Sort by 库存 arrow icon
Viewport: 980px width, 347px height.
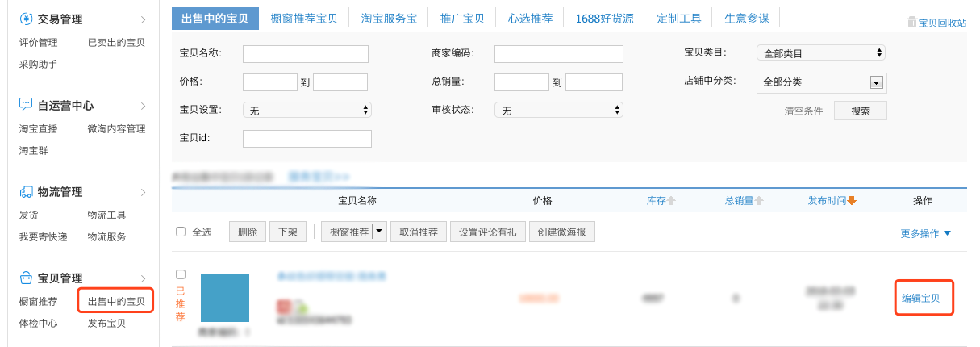[671, 201]
